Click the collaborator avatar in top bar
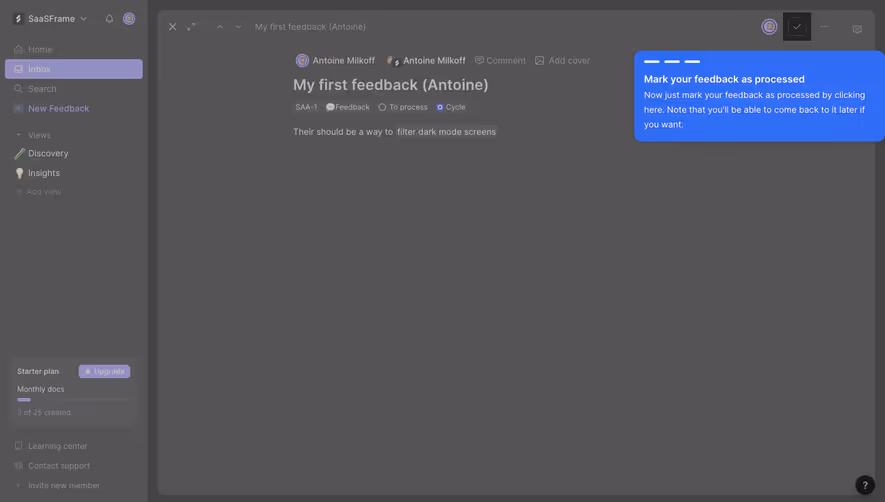This screenshot has width=885, height=502. pos(769,27)
